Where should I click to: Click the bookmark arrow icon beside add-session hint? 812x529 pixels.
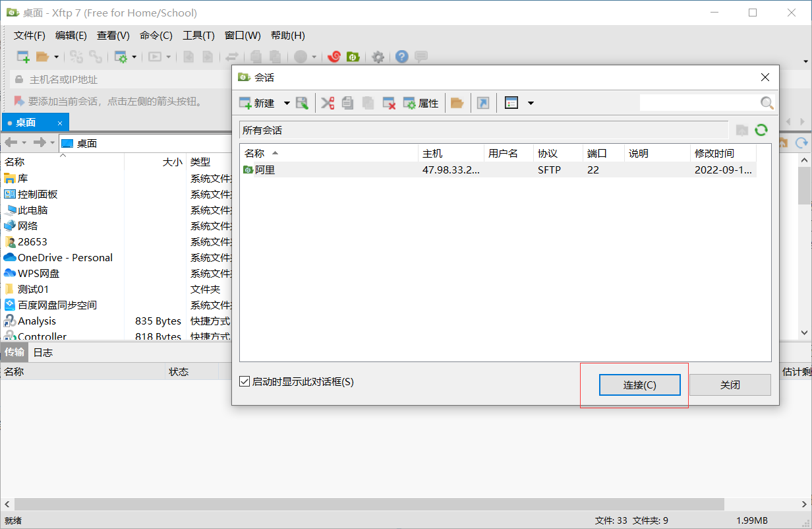(x=18, y=102)
